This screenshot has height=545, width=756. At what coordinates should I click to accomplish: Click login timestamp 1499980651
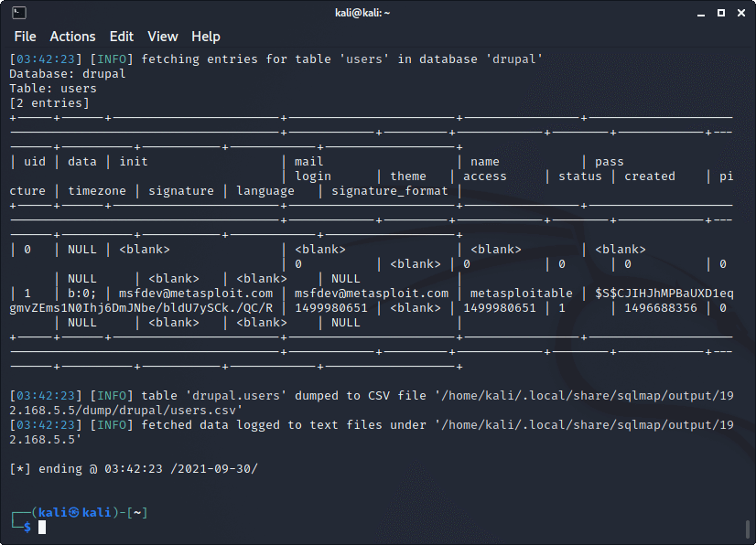pyautogui.click(x=331, y=308)
